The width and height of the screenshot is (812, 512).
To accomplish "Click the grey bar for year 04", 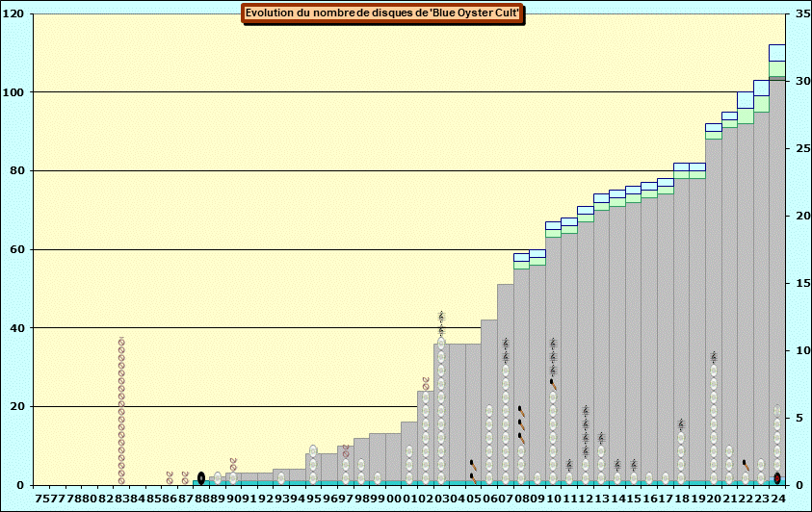I will [x=457, y=413].
